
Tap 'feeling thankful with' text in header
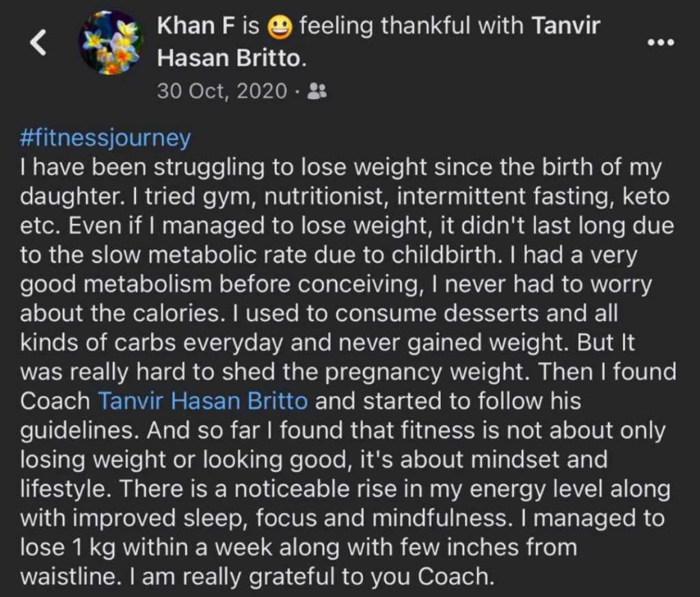pos(412,25)
